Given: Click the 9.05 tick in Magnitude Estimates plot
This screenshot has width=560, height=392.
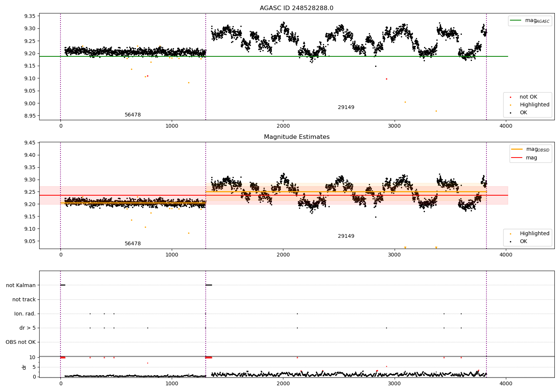Looking at the screenshot, I should point(30,241).
